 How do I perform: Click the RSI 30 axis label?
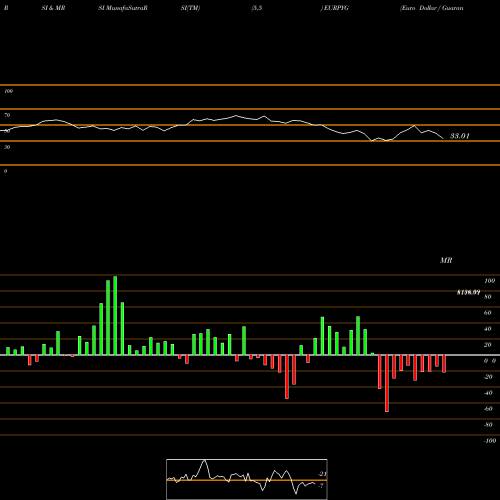[7, 147]
